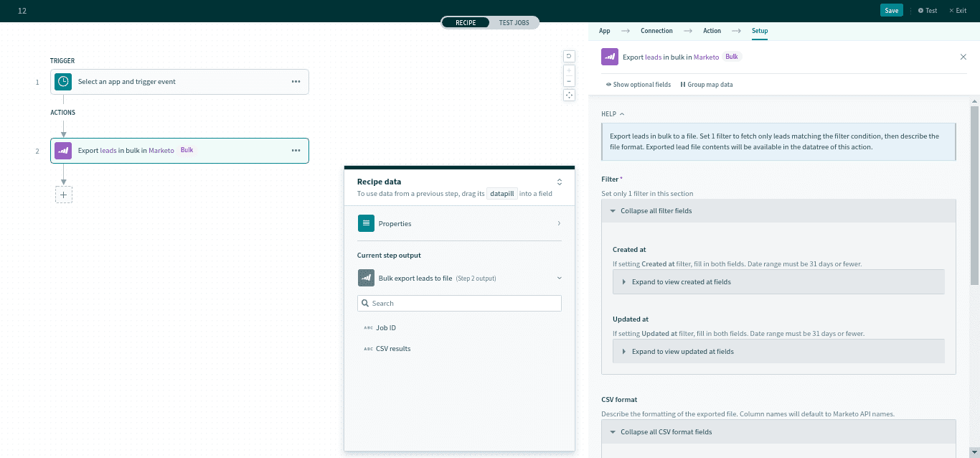Click the pan view arrows icon
This screenshot has height=458, width=980.
coord(569,95)
